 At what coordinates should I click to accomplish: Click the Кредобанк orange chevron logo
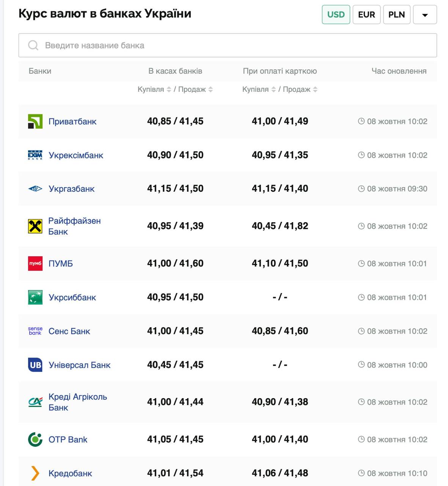pyautogui.click(x=35, y=473)
